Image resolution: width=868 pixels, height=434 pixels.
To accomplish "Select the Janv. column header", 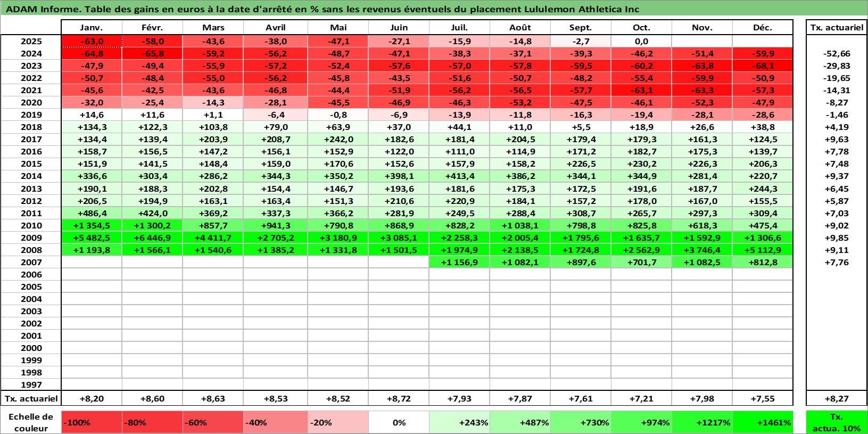I will click(92, 28).
